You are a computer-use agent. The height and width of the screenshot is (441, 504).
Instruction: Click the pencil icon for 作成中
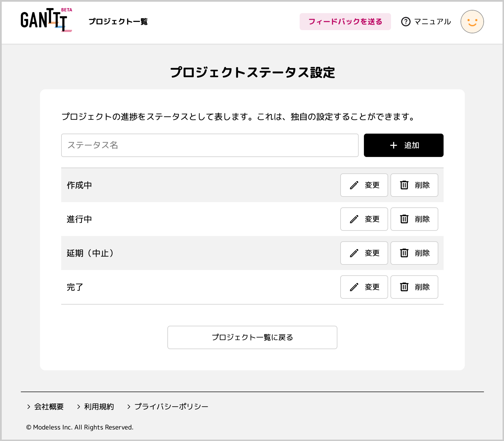pyautogui.click(x=354, y=185)
